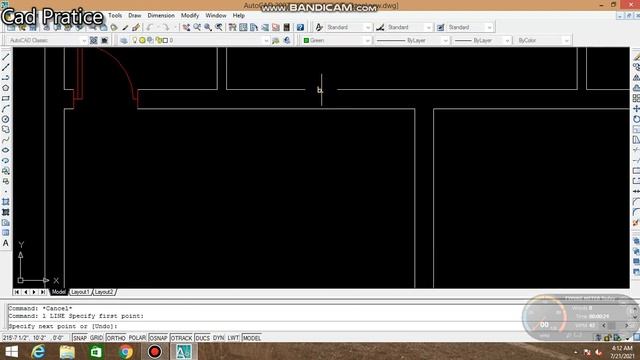Select the Line tool
640x360 pixels.
tap(6, 57)
